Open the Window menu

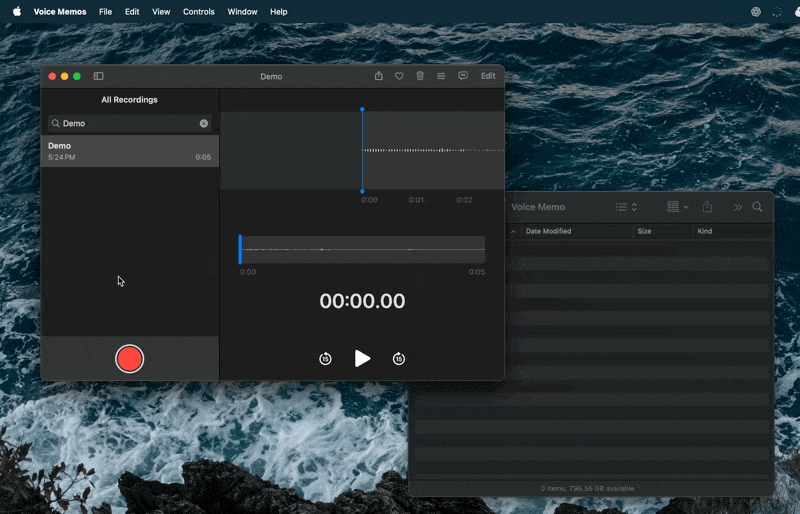[242, 11]
